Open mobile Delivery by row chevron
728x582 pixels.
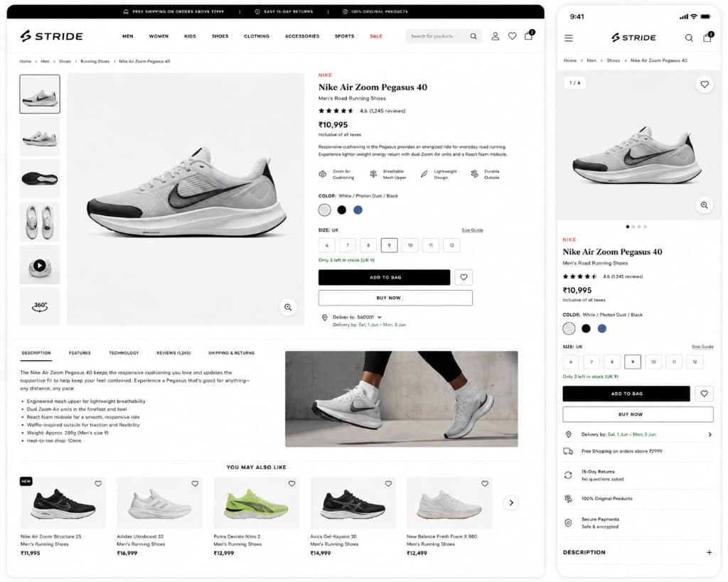point(710,434)
